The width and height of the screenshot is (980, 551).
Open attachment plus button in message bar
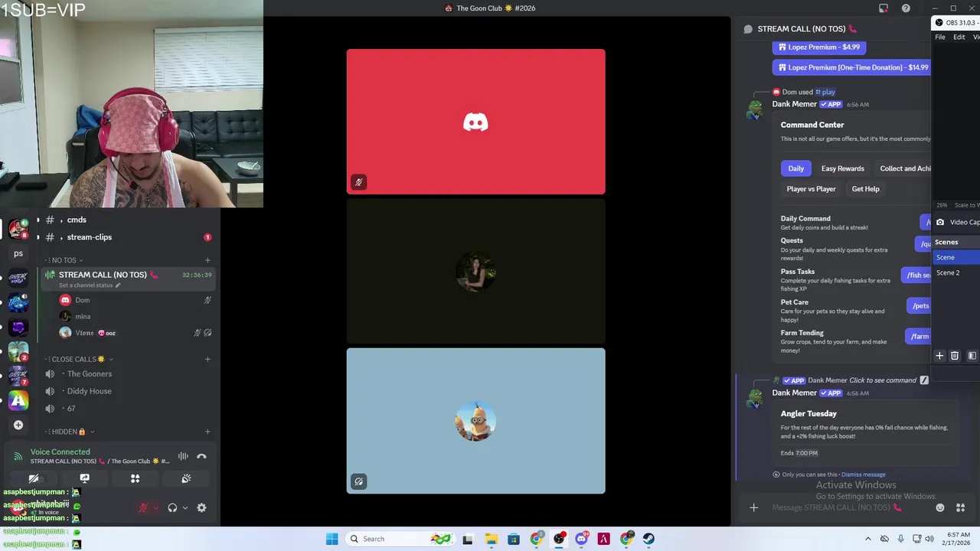pyautogui.click(x=753, y=507)
